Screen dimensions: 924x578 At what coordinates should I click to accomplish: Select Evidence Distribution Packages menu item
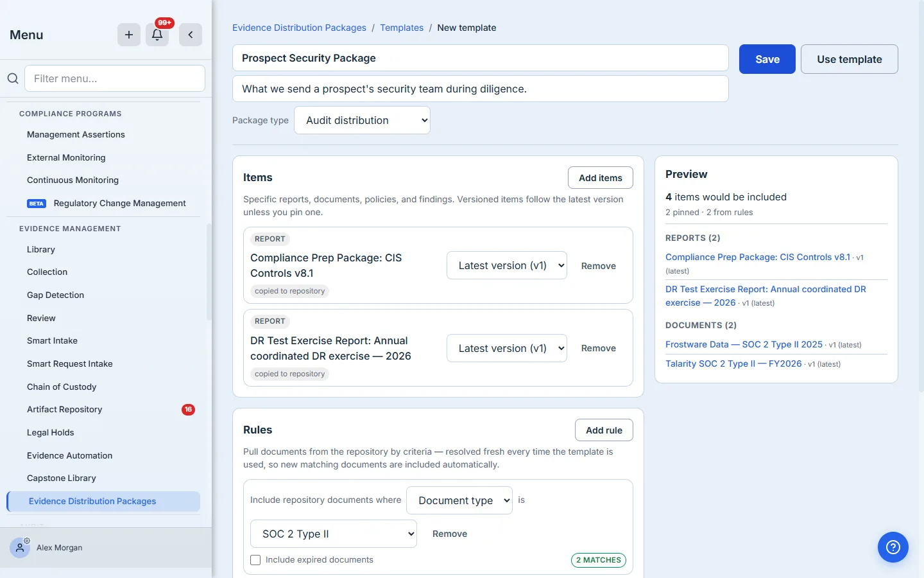pyautogui.click(x=103, y=502)
